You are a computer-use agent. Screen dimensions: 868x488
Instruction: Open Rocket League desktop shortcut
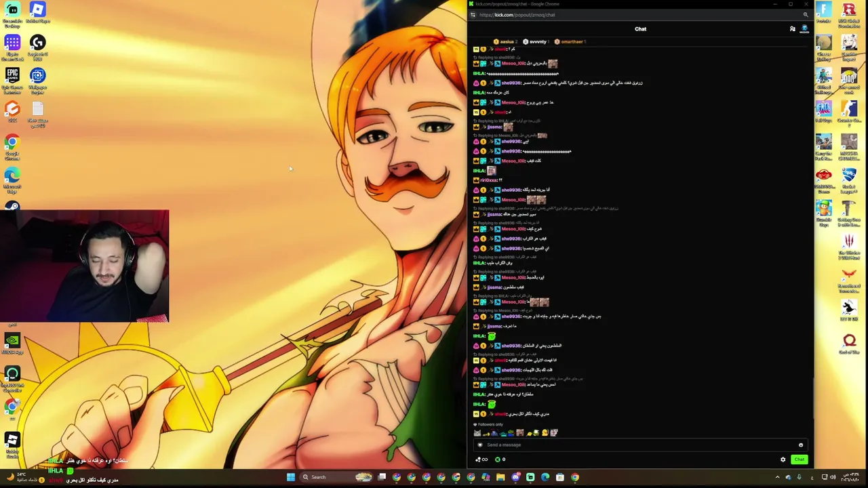pyautogui.click(x=849, y=180)
